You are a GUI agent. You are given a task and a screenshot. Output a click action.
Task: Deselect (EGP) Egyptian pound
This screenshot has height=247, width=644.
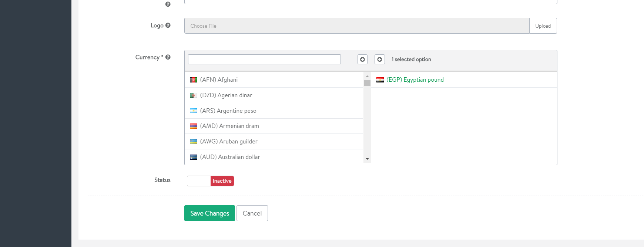pyautogui.click(x=464, y=80)
